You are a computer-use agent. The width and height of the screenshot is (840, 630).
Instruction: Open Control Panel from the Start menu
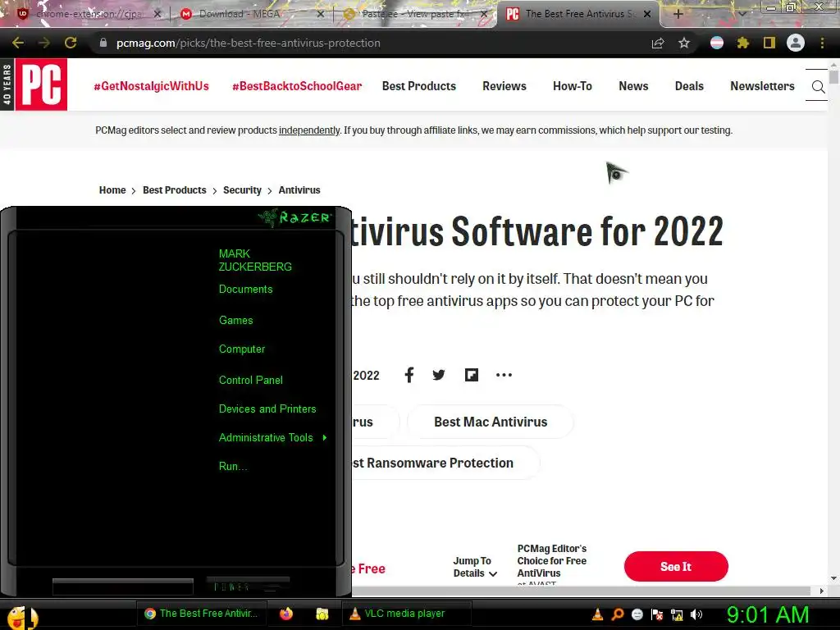pos(251,381)
